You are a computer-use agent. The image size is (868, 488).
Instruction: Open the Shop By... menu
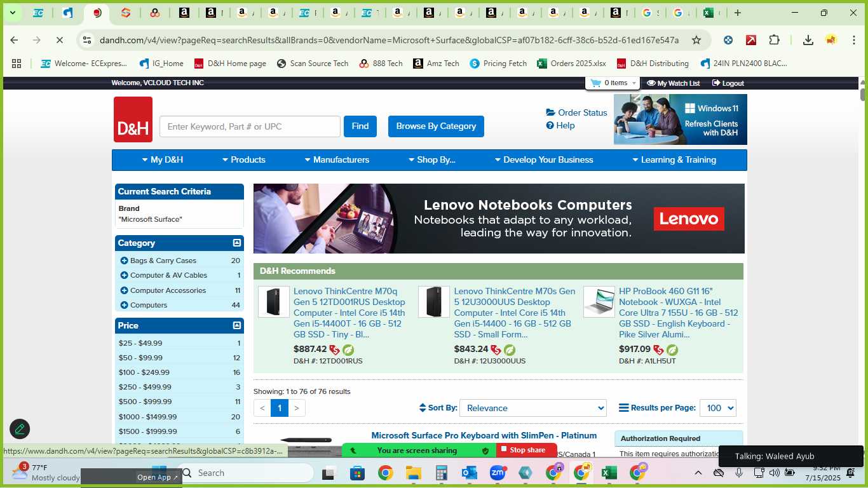[x=431, y=160]
